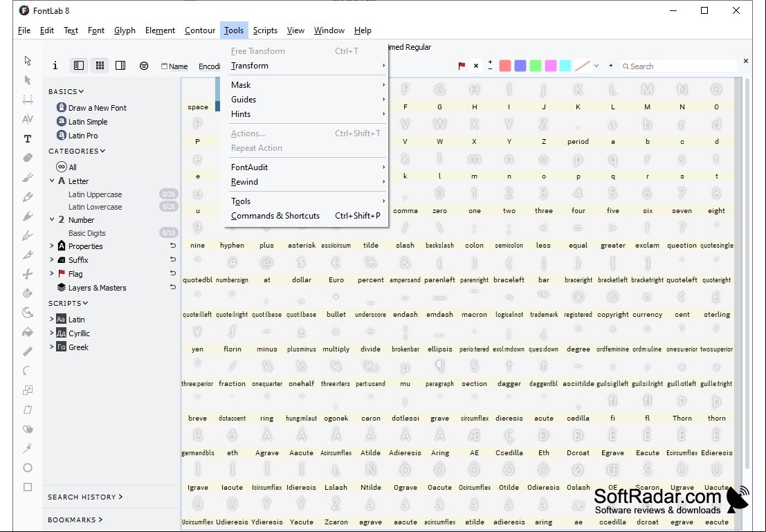This screenshot has height=532, width=766.
Task: Apply the cyan color flag swatch
Action: pos(566,66)
